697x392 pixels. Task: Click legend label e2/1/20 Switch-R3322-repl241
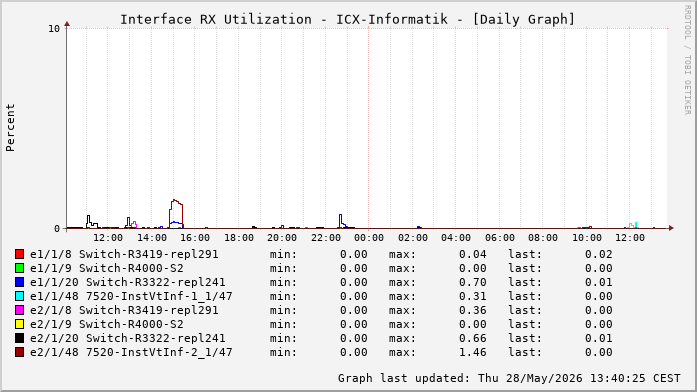(128, 338)
